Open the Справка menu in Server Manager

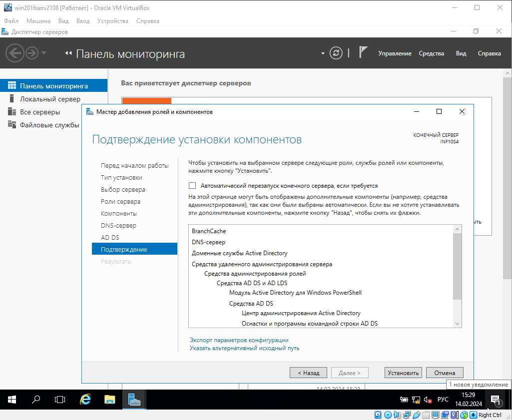pyautogui.click(x=489, y=53)
